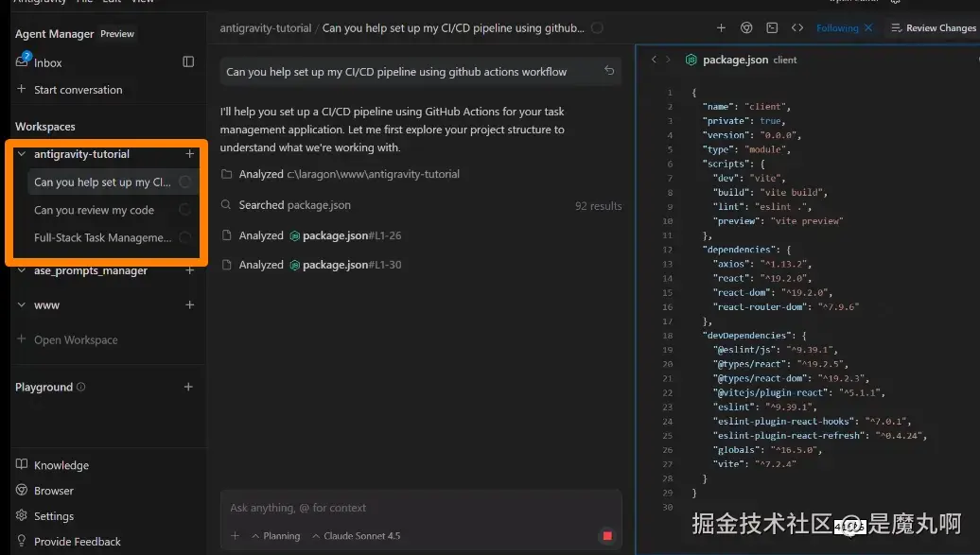Screen dimensions: 980x555
Task: Focus the 'Ask anything' input field
Action: [x=421, y=508]
